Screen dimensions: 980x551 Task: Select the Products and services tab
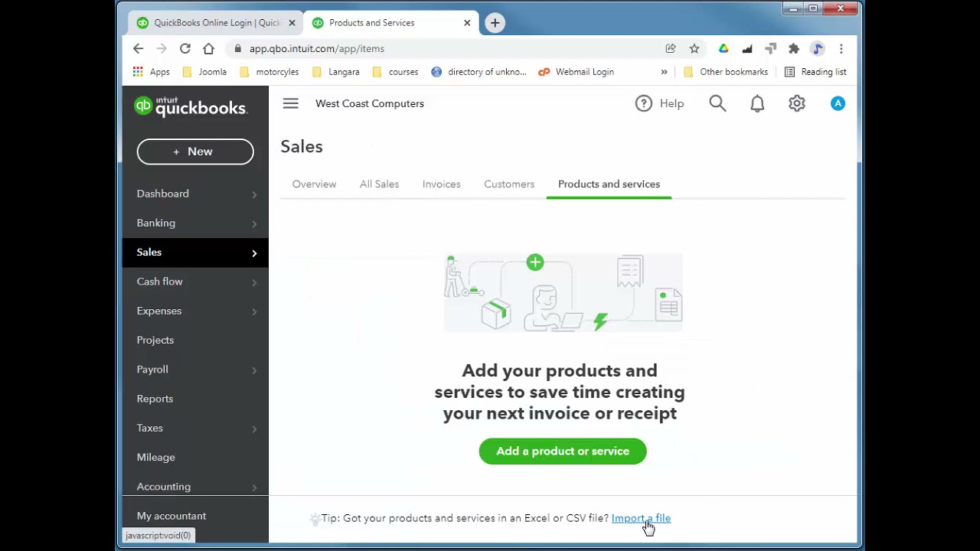609,184
